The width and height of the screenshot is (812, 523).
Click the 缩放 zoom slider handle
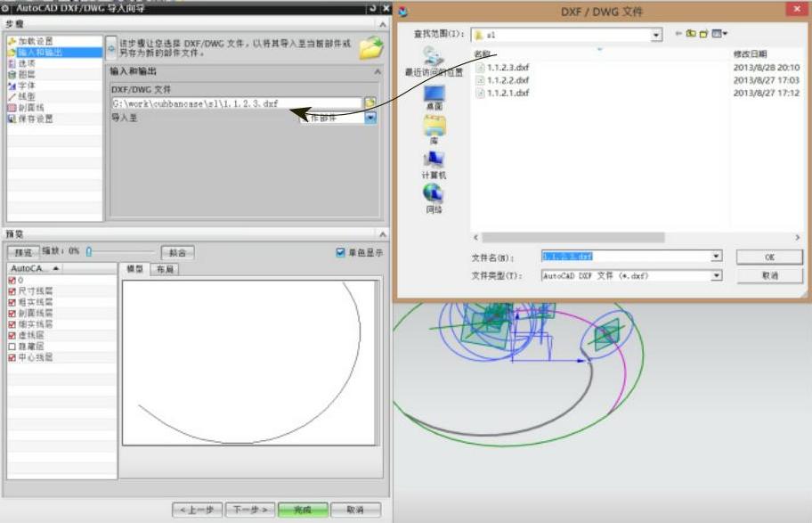[89, 251]
